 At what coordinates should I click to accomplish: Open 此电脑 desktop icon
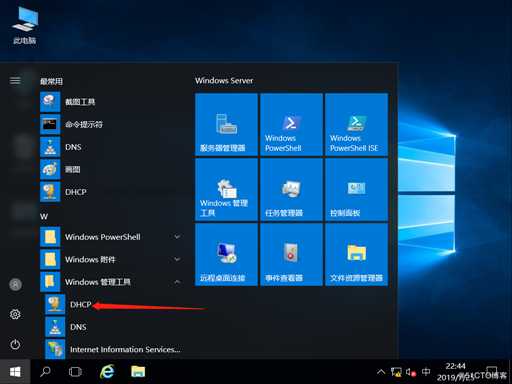coord(25,26)
